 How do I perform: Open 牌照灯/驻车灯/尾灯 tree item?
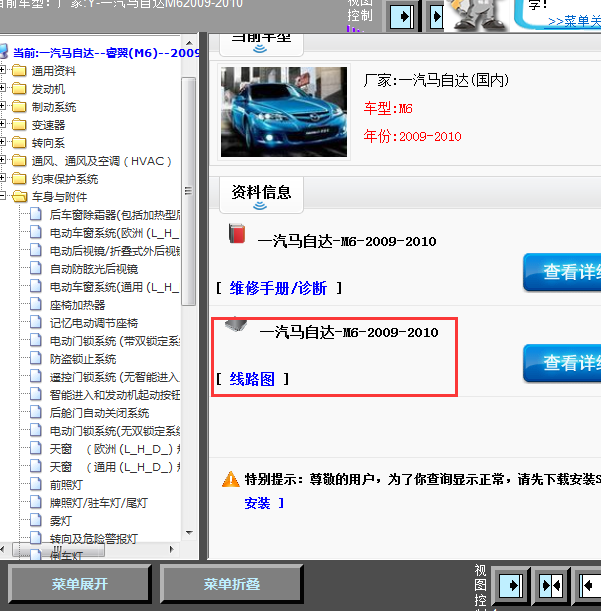tap(99, 503)
